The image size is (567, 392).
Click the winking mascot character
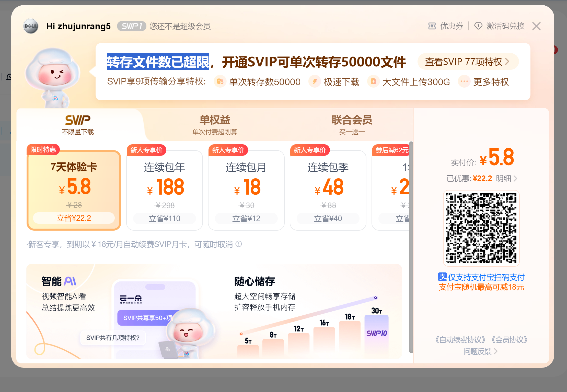(x=52, y=78)
